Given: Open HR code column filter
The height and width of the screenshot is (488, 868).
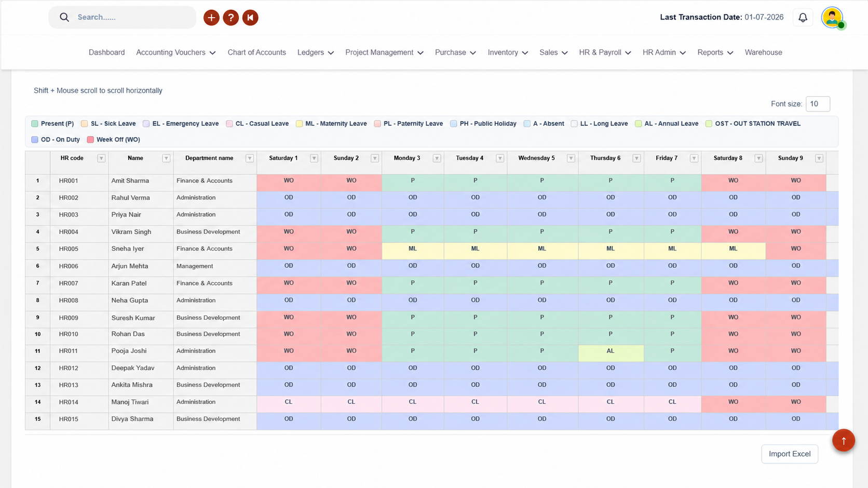Looking at the screenshot, I should [101, 158].
